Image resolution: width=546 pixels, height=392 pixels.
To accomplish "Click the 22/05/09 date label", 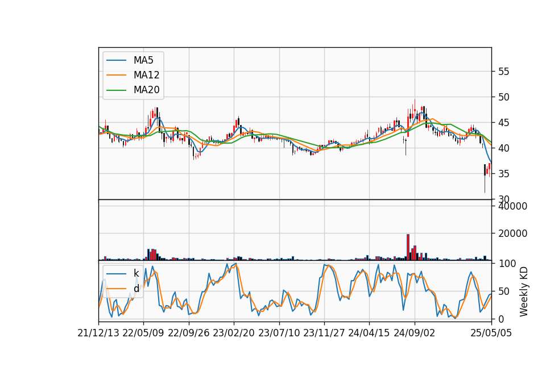I will [143, 333].
